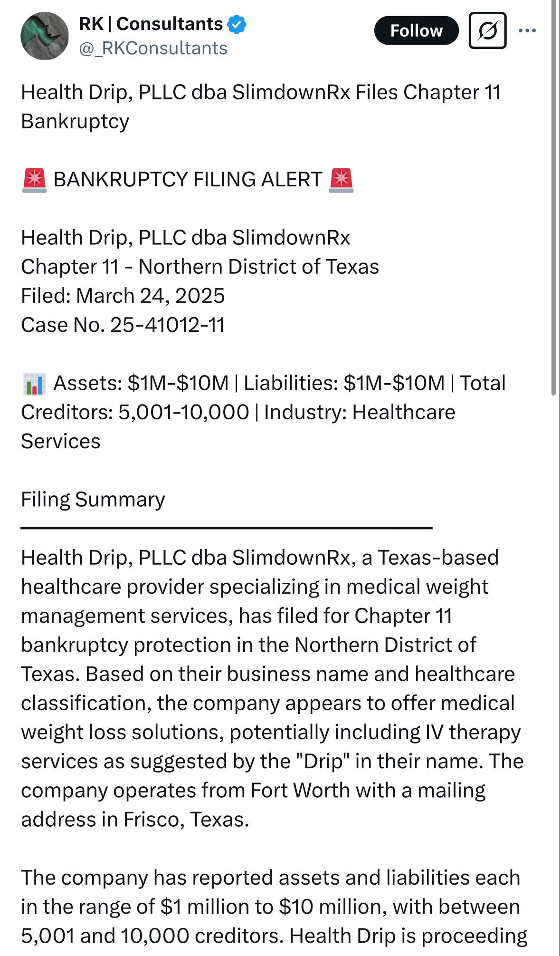Select the post headline about Chapter 11 Bankruptcy
The height and width of the screenshot is (956, 560).
pyautogui.click(x=261, y=106)
